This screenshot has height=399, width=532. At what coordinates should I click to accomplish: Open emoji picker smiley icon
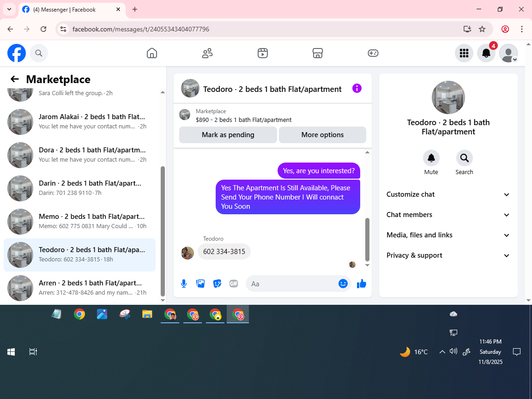pyautogui.click(x=343, y=284)
